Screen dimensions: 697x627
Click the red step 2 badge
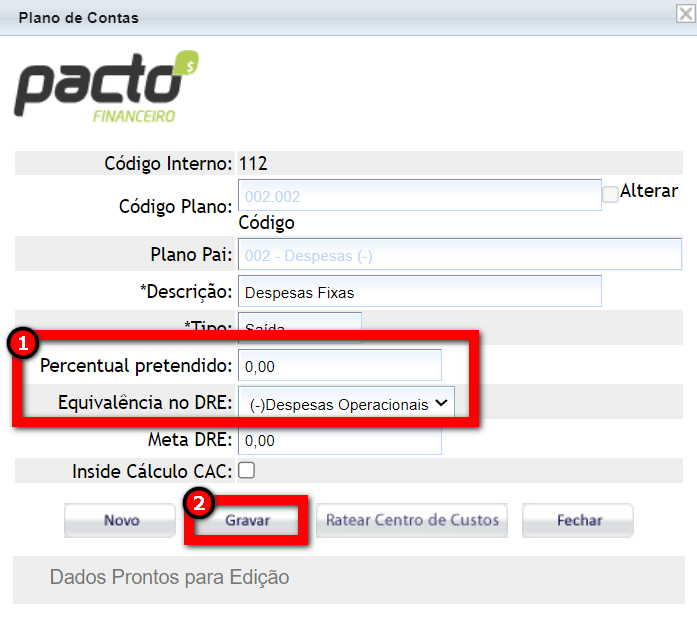(198, 503)
